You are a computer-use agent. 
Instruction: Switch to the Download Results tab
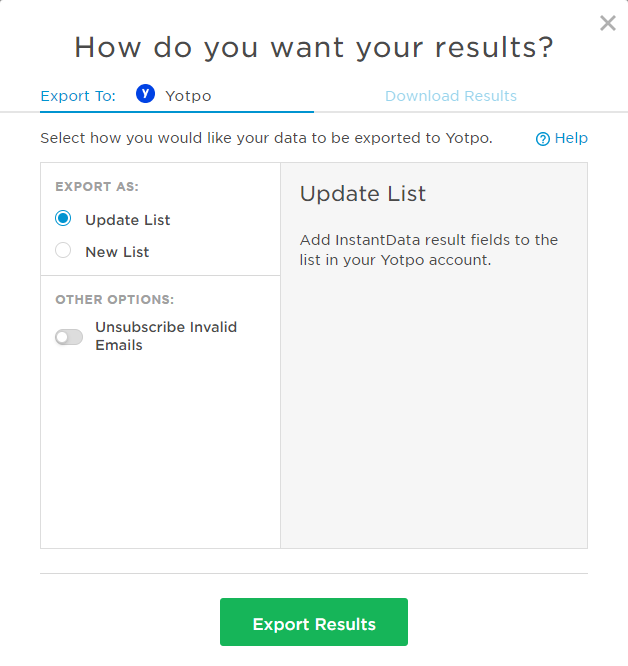451,96
